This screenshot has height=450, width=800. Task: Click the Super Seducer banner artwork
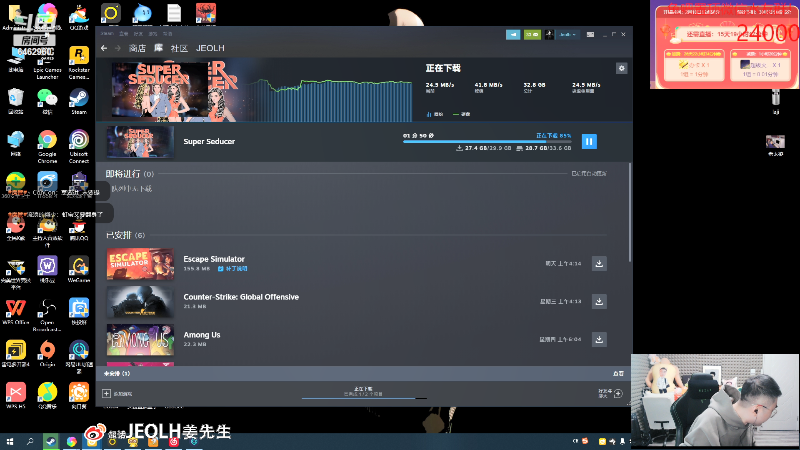click(159, 92)
